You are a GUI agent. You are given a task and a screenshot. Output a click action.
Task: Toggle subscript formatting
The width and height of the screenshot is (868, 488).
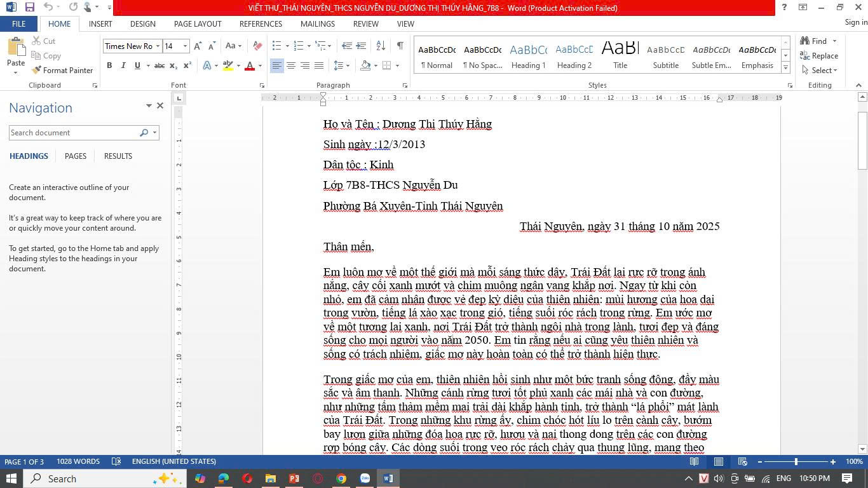[174, 65]
